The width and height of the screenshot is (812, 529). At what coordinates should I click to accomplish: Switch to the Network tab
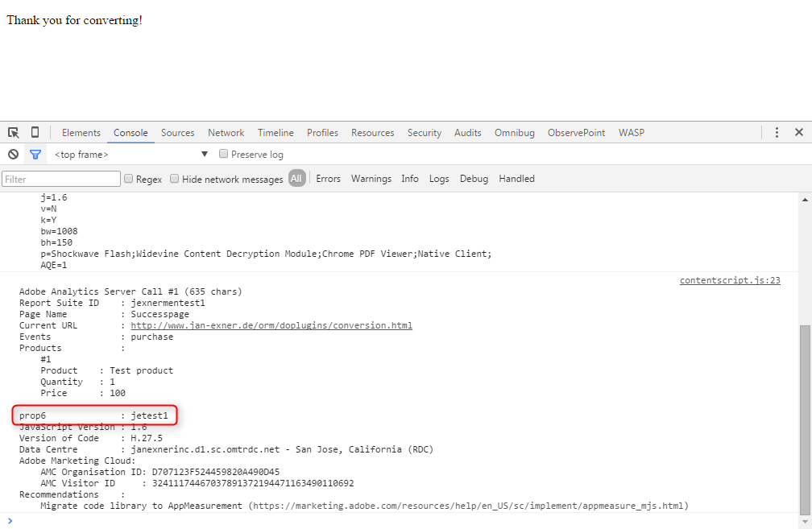[226, 133]
